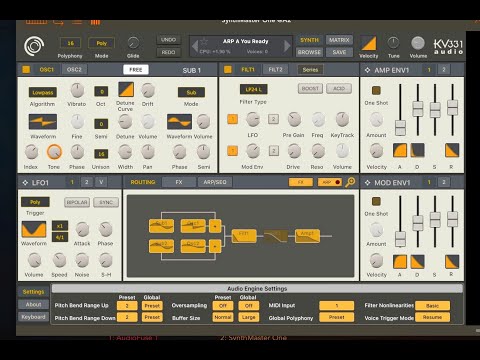The image size is (480, 360).
Task: Click the Pitch Bend Range Up value field
Action: pos(127,306)
